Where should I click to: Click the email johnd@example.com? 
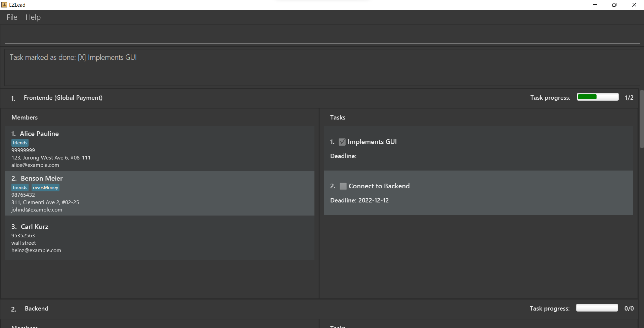pos(37,210)
